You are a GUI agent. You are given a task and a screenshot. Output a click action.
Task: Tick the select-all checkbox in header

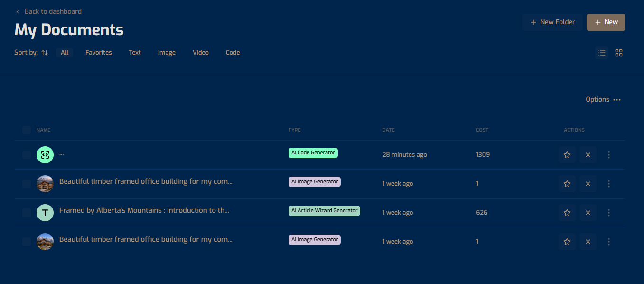(x=27, y=130)
